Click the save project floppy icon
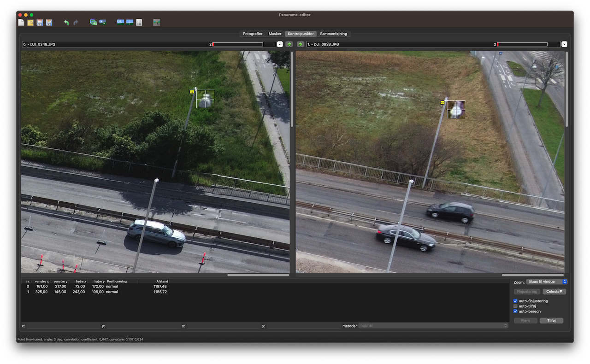 (x=40, y=22)
